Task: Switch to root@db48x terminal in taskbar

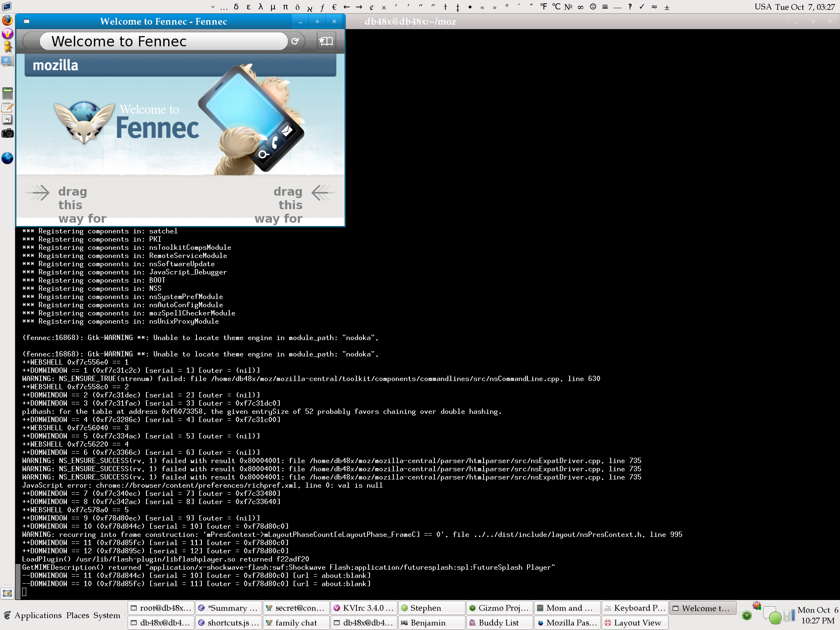Action: 161,608
